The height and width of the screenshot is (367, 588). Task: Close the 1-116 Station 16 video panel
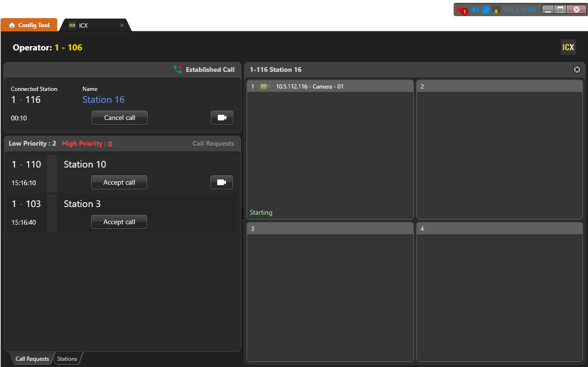click(x=577, y=69)
